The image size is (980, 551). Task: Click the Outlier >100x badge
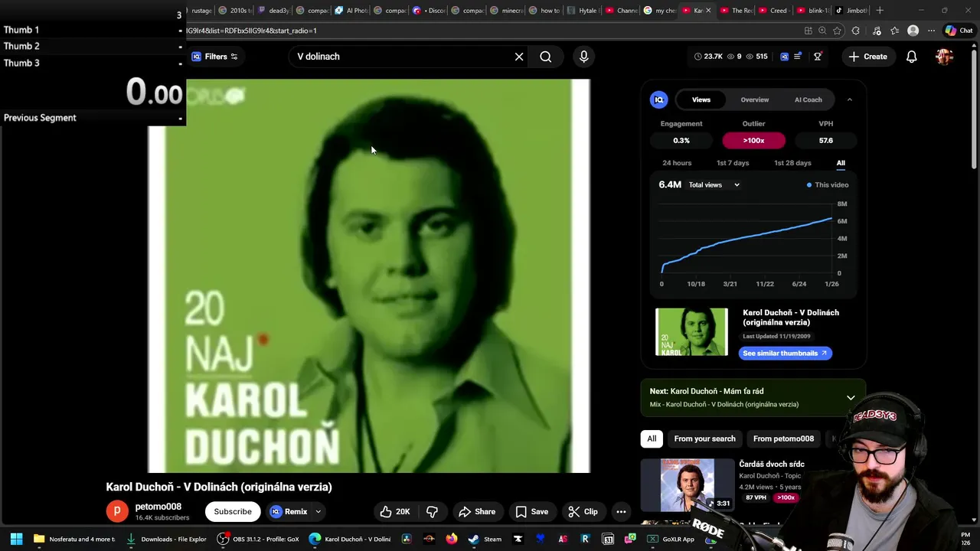coord(753,141)
